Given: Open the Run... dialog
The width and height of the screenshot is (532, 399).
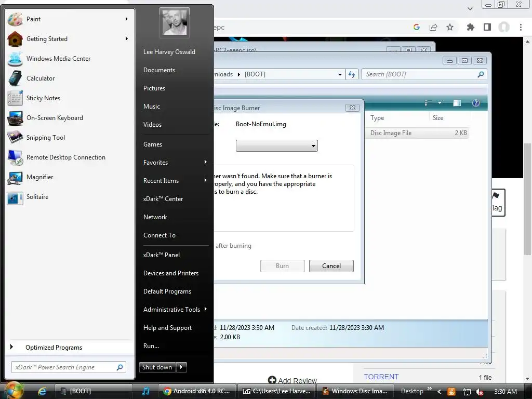Looking at the screenshot, I should (x=151, y=346).
